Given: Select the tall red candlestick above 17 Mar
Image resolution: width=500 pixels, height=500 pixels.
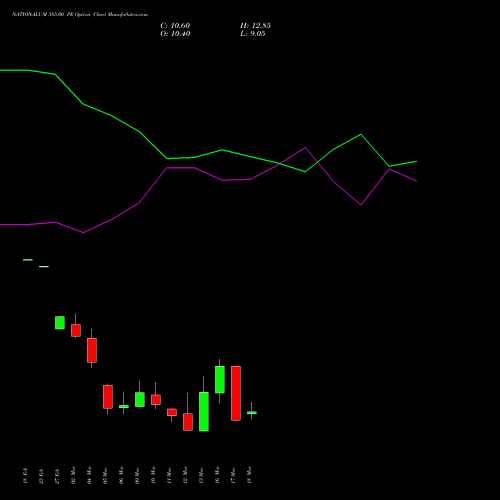Looking at the screenshot, I should (236, 393).
